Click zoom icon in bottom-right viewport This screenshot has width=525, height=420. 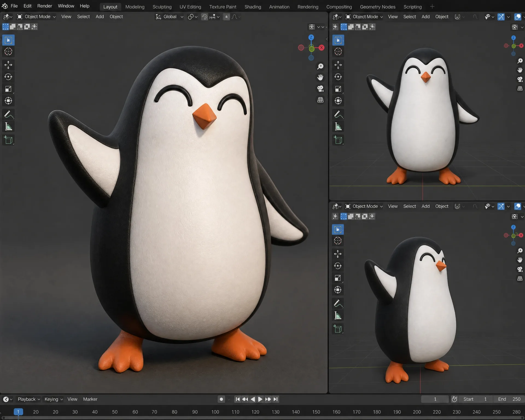520,251
